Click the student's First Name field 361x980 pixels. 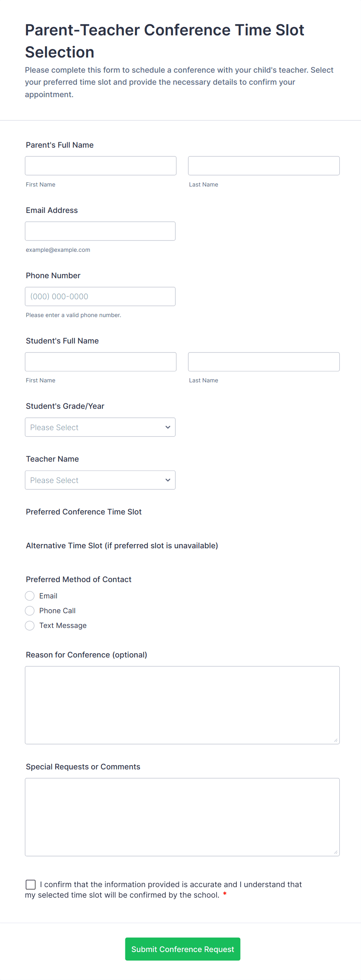[101, 362]
